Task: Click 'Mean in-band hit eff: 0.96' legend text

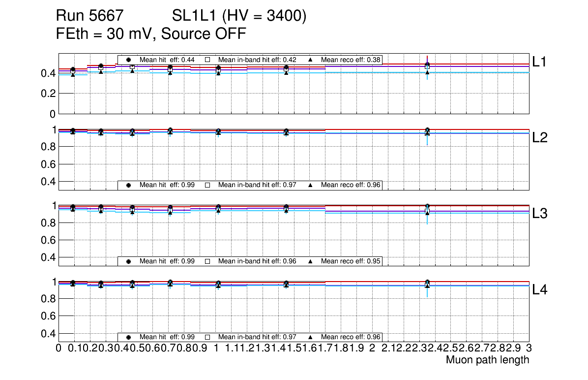Action: pyautogui.click(x=257, y=261)
